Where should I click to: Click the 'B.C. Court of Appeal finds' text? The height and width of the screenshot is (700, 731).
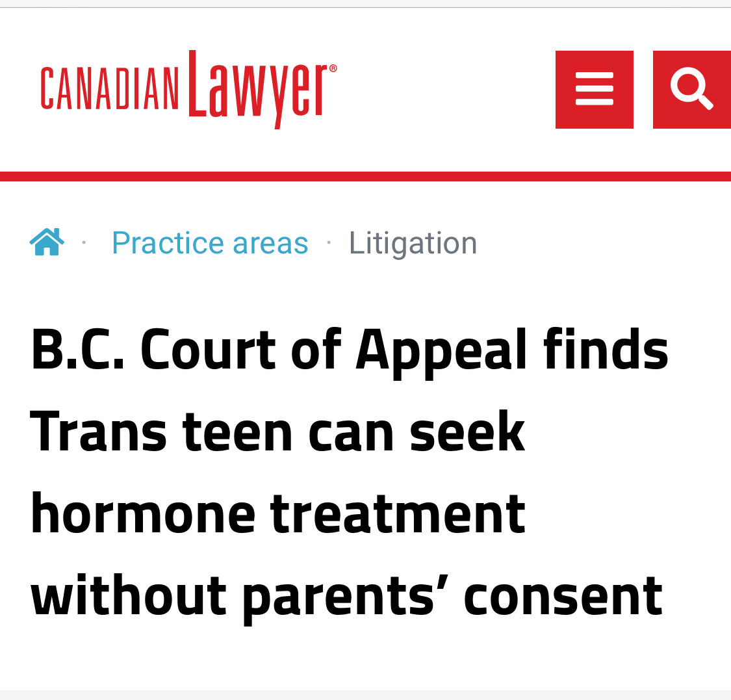point(349,351)
